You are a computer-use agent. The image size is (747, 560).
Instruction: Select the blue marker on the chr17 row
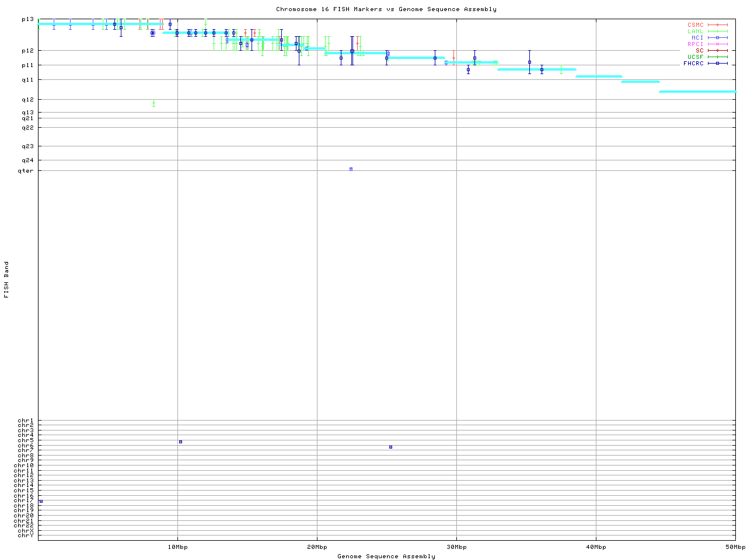click(x=41, y=501)
